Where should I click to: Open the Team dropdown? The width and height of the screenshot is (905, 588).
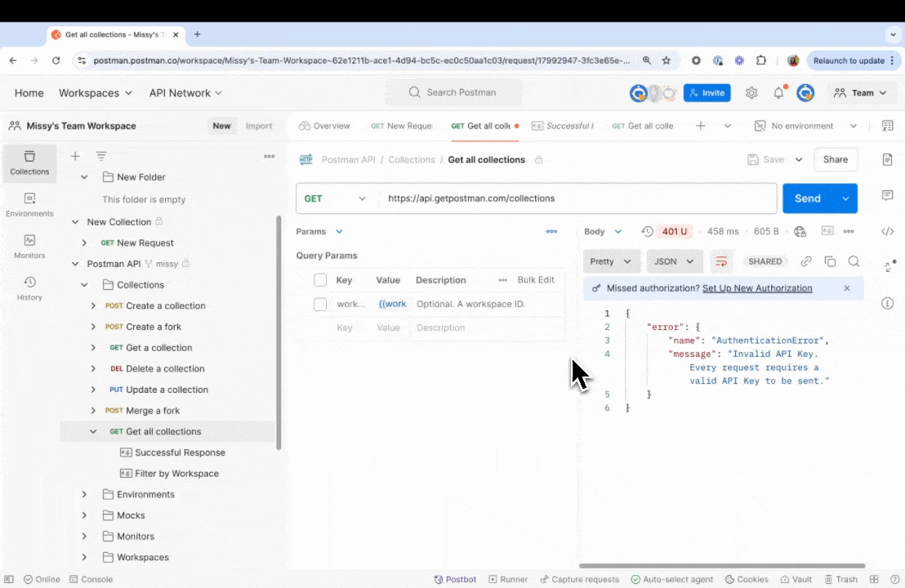860,93
